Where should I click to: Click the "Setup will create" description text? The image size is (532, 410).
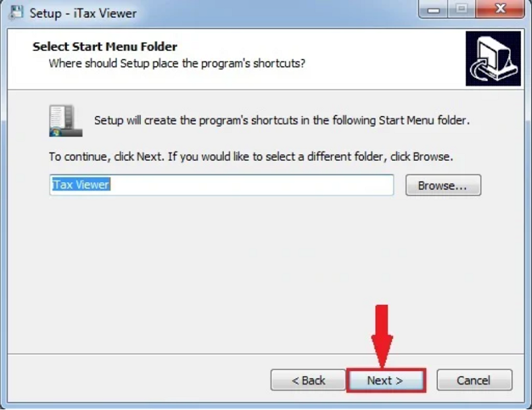click(282, 120)
